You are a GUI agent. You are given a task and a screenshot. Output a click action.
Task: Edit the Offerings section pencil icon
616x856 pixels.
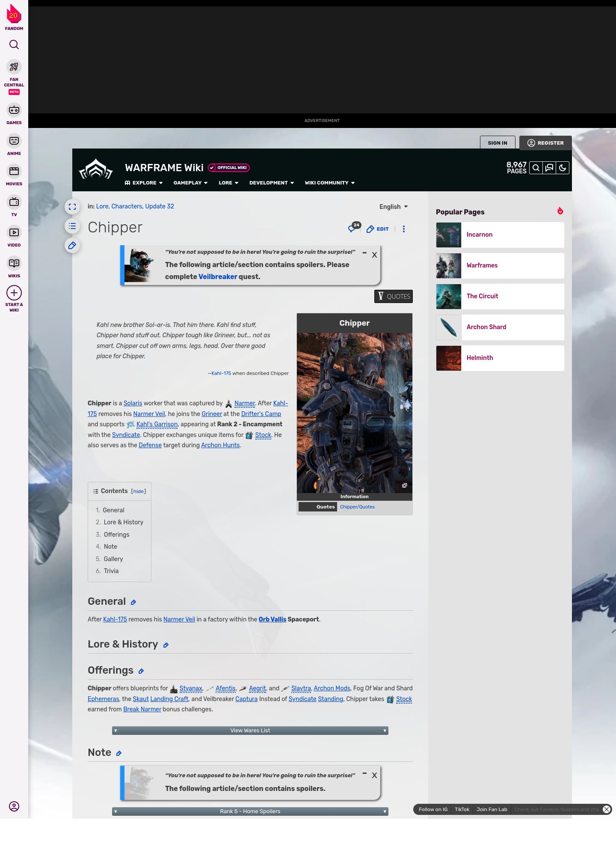[141, 671]
